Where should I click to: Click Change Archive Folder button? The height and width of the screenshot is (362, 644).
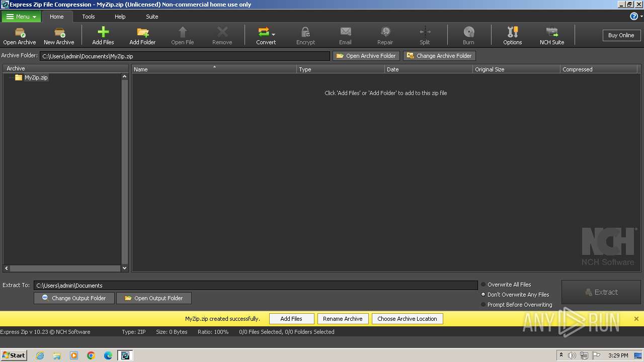(x=439, y=56)
